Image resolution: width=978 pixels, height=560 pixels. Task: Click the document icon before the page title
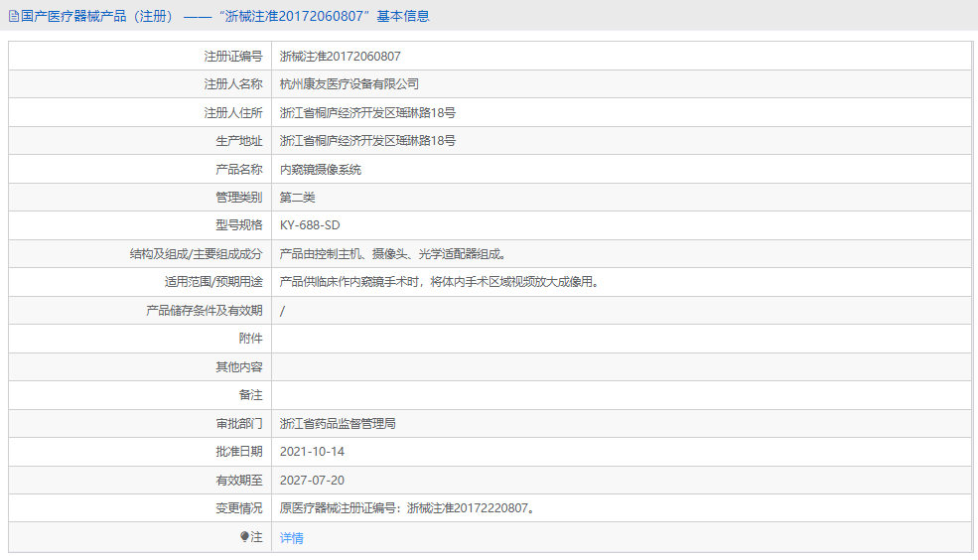tap(14, 16)
